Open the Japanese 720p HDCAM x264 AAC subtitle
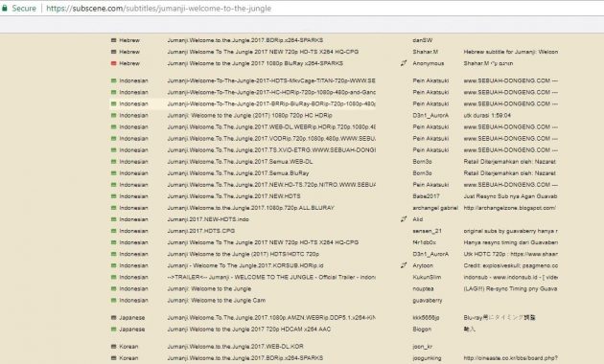604x364 pixels. click(x=249, y=329)
